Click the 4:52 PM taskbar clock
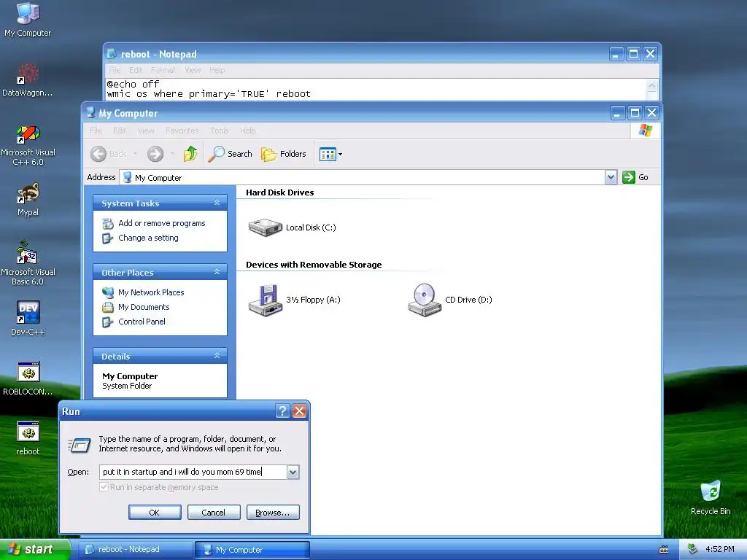This screenshot has width=747, height=560. (x=720, y=549)
